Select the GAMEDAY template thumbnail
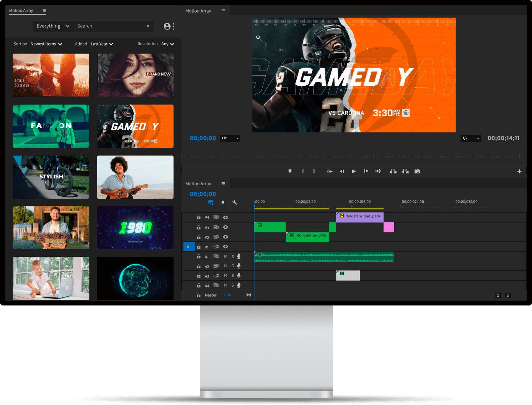The width and height of the screenshot is (532, 405). coord(135,126)
